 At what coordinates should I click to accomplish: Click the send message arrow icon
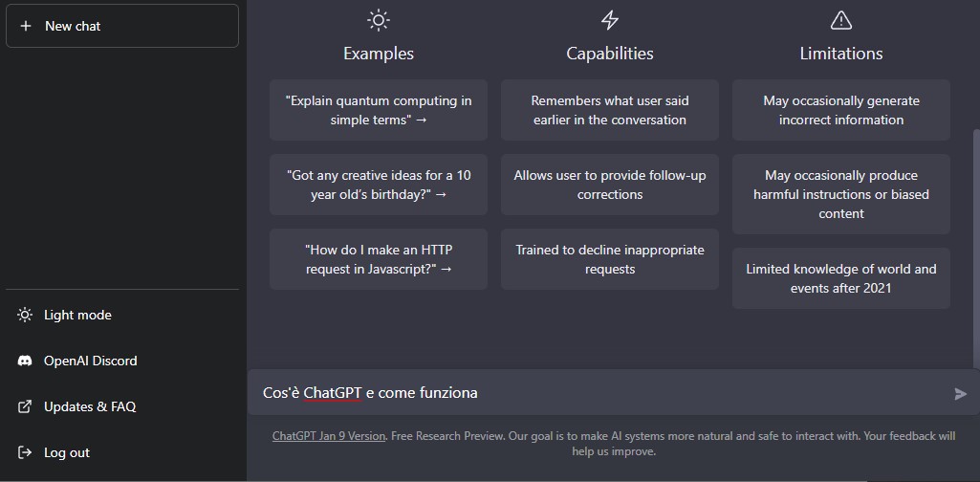click(x=960, y=394)
